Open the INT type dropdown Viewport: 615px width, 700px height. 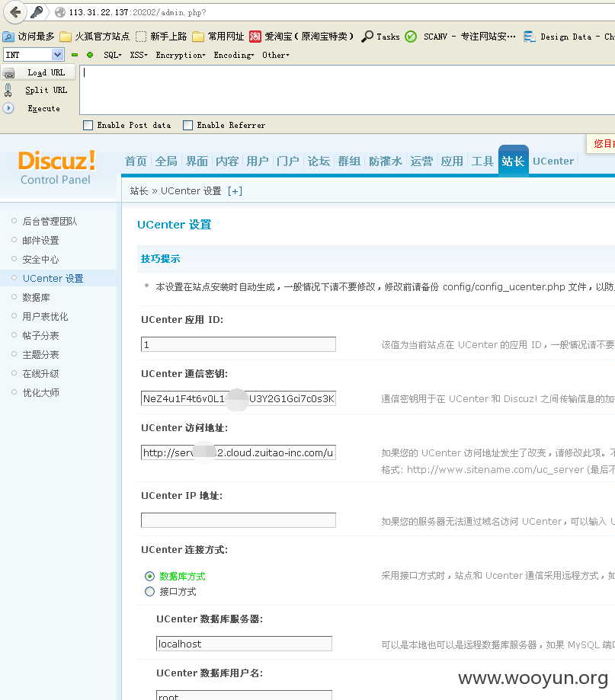point(34,55)
